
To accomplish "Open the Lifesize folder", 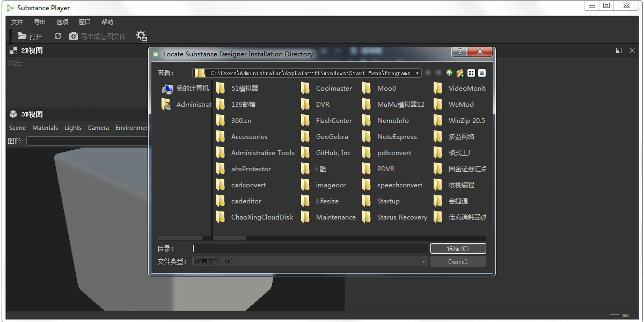I will 320,201.
